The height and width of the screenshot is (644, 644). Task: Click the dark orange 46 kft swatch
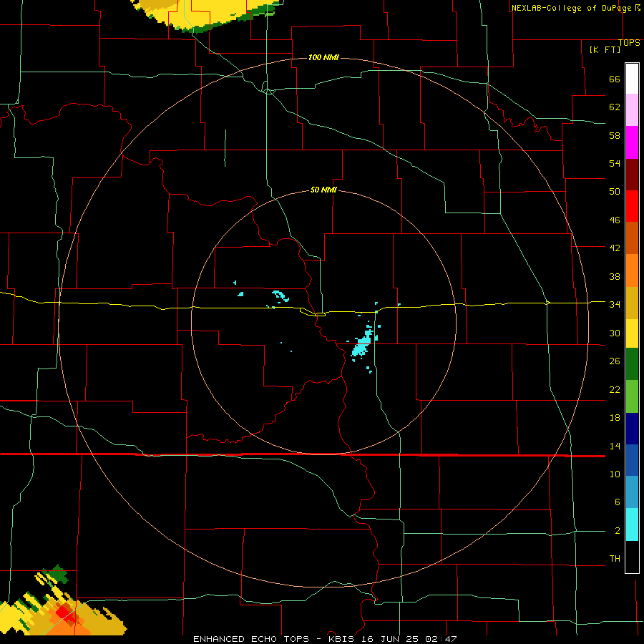coord(632,238)
